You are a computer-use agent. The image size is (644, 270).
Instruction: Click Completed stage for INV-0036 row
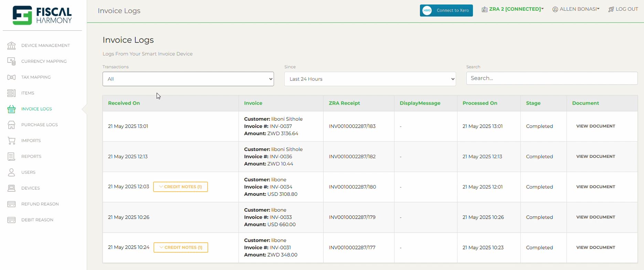pos(539,156)
